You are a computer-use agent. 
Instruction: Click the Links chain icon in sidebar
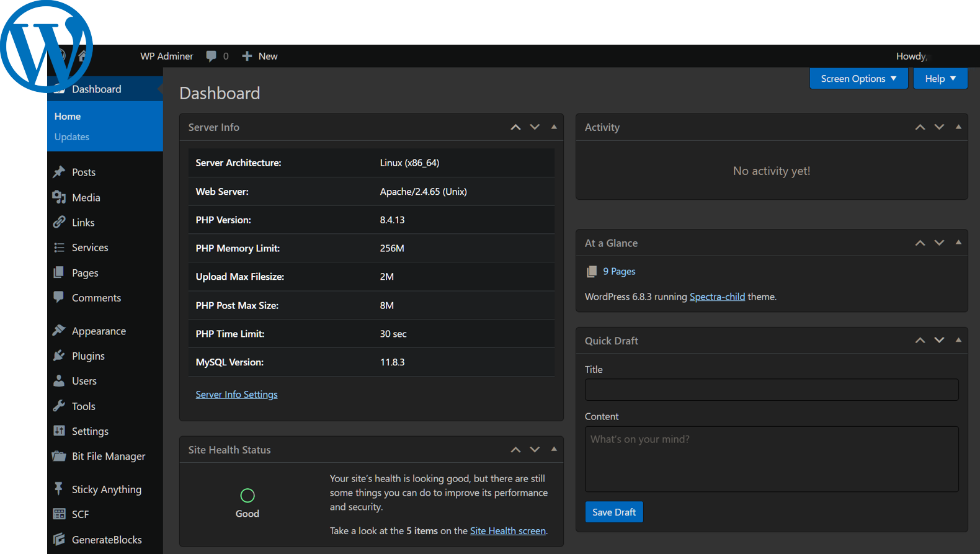(x=59, y=222)
